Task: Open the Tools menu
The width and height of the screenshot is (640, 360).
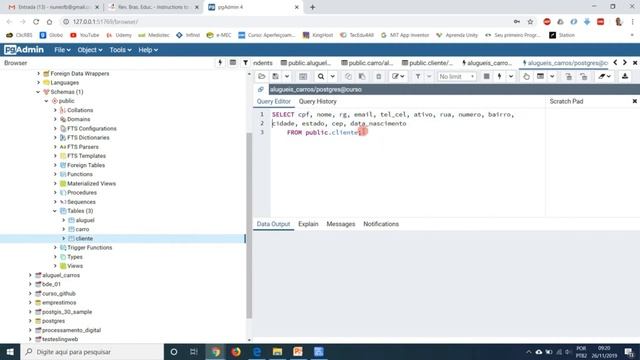Action: pyautogui.click(x=120, y=50)
